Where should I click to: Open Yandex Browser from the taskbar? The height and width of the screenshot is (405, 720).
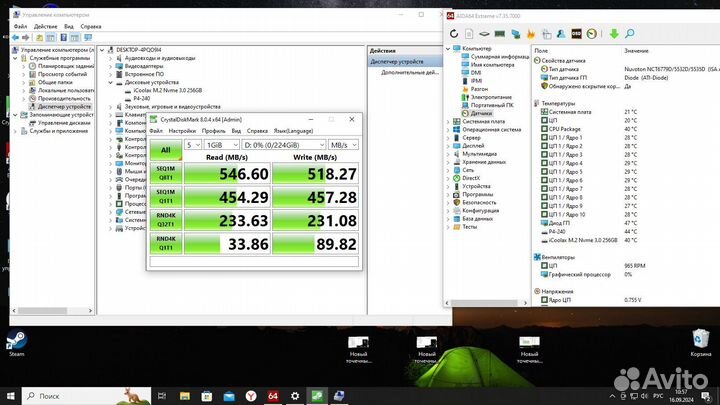tap(251, 396)
